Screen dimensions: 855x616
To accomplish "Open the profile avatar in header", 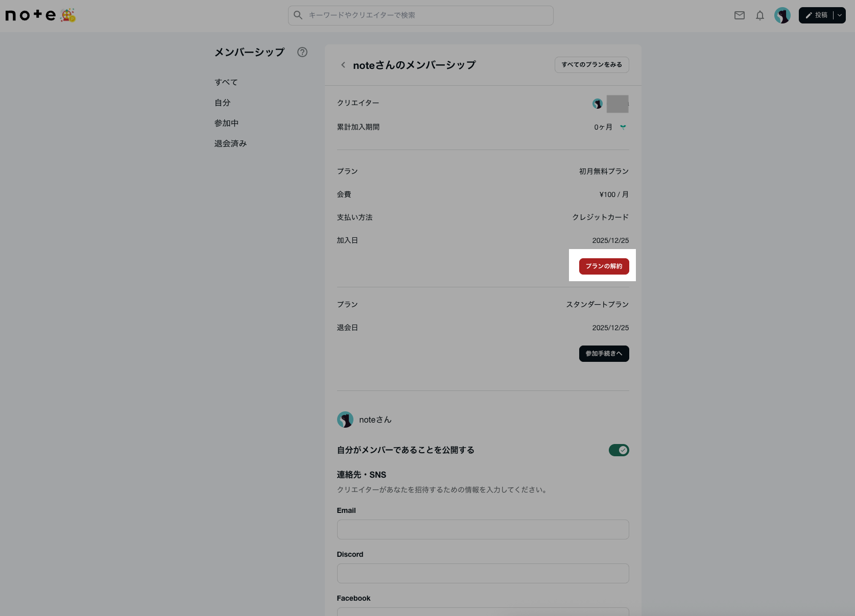I will click(x=782, y=15).
